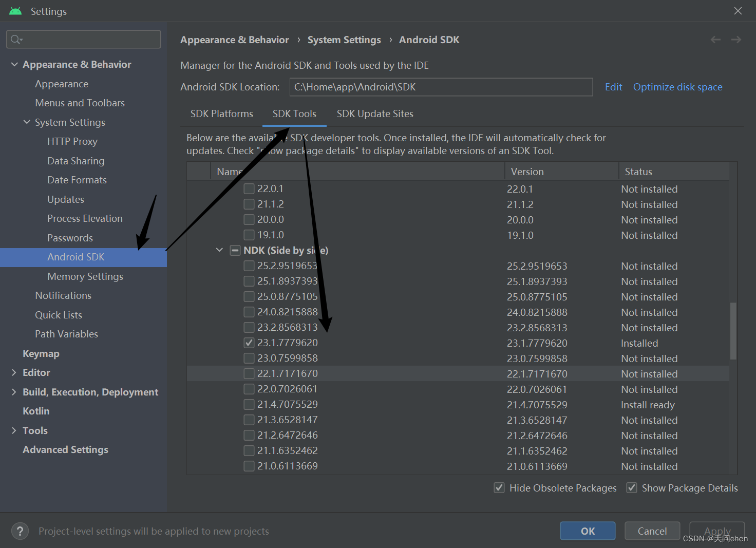Image resolution: width=756 pixels, height=548 pixels.
Task: Click the OK button
Action: [x=588, y=531]
